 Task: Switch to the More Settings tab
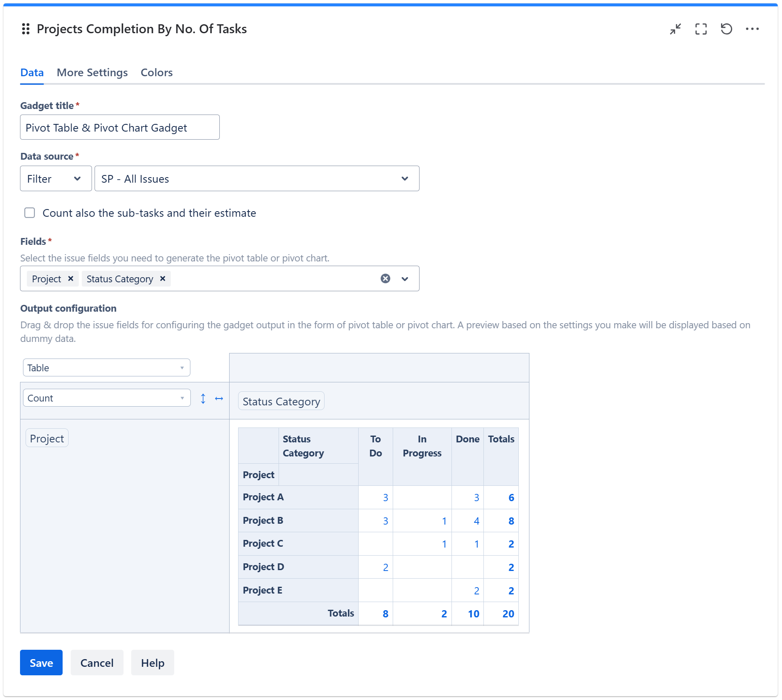[92, 73]
